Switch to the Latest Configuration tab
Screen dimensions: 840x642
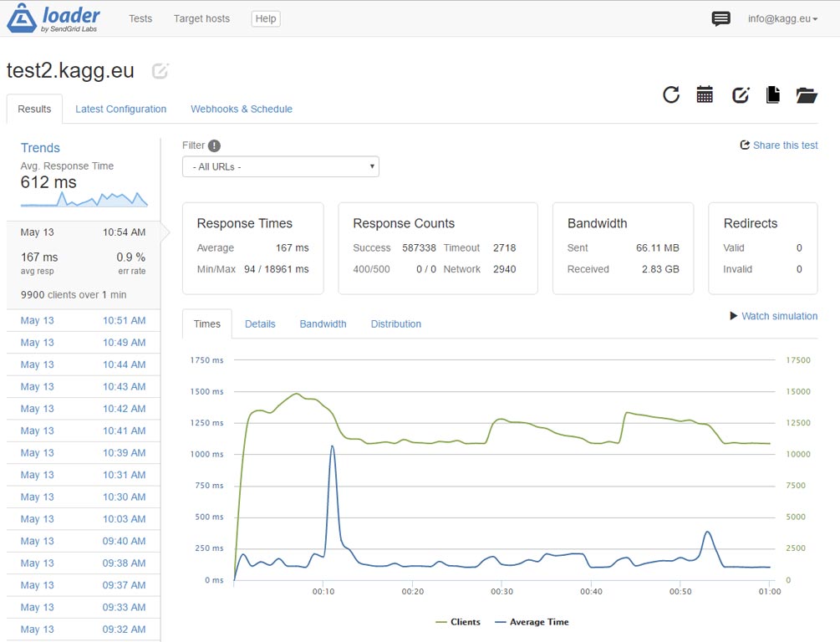coord(120,109)
